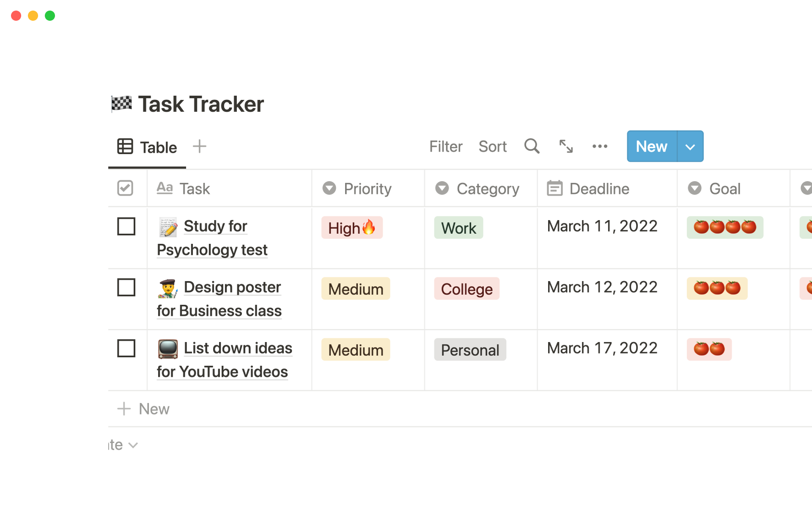Click the memo emoji on Psychology task
Screen dimensions: 812x508
tap(168, 227)
